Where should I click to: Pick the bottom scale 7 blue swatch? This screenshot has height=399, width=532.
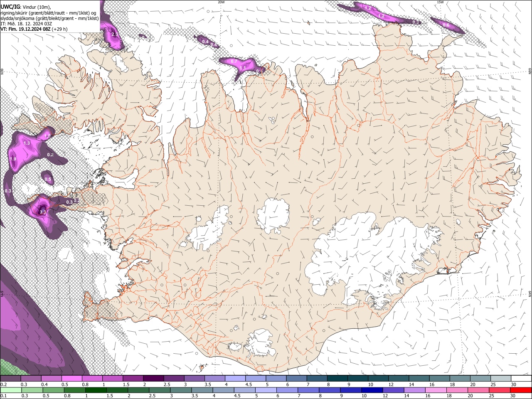pos(308,390)
